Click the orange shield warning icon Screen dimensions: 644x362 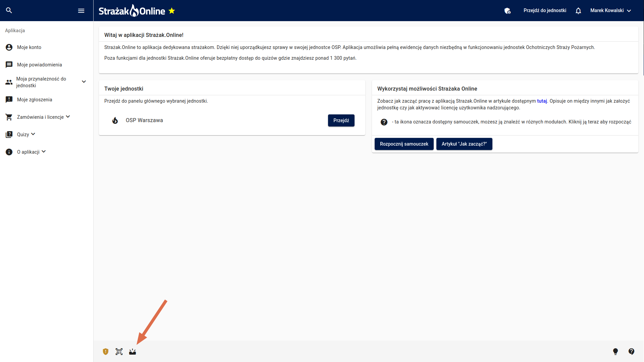coord(106,352)
